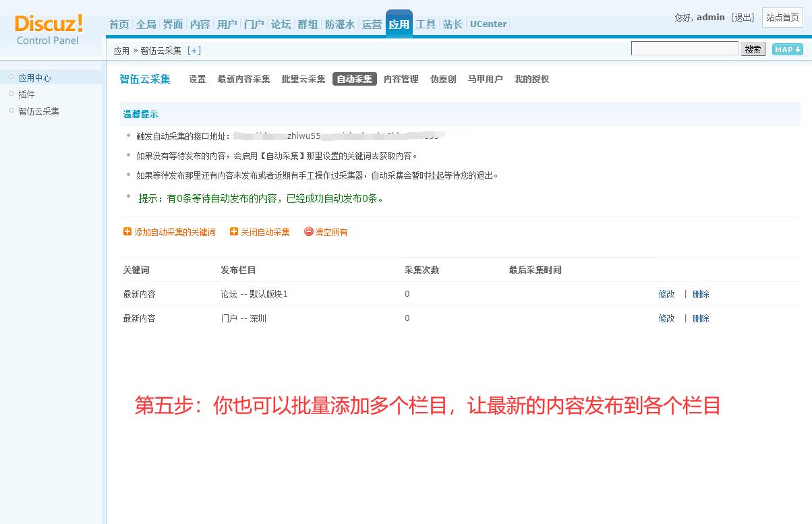Click the 退出 logout link
Viewport: 812px width, 524px height.
(x=743, y=18)
